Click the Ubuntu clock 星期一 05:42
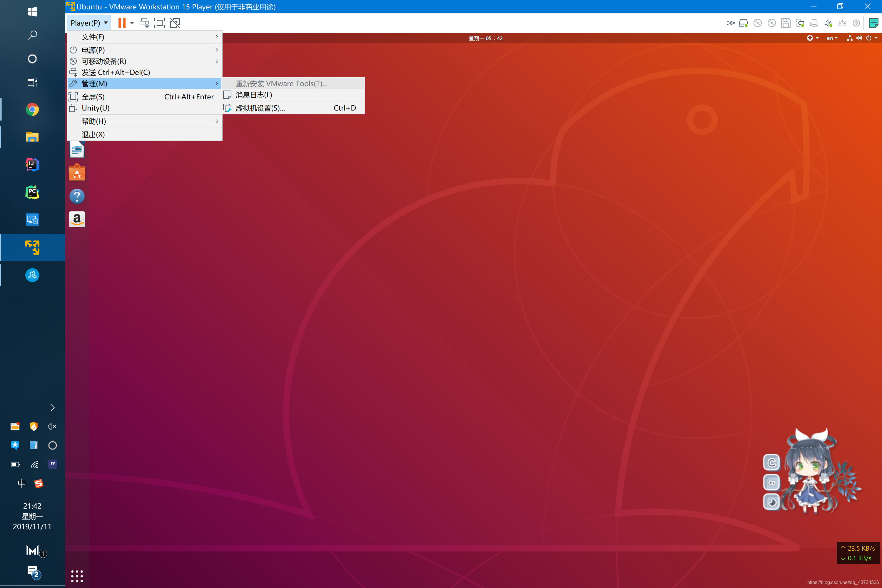Viewport: 882px width, 588px height. (x=486, y=38)
